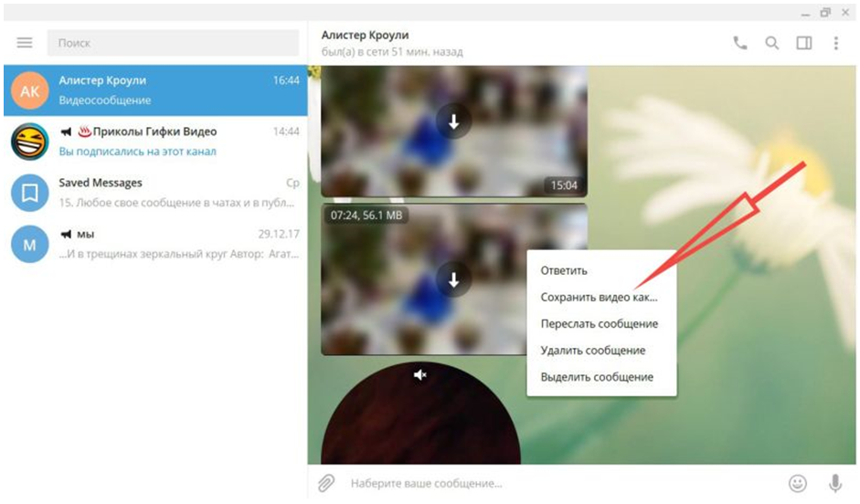
Task: Restore down the Telegram window
Action: (x=825, y=13)
